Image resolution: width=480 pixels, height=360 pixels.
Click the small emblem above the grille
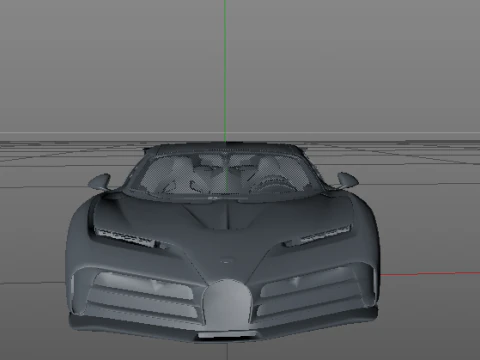tap(226, 261)
